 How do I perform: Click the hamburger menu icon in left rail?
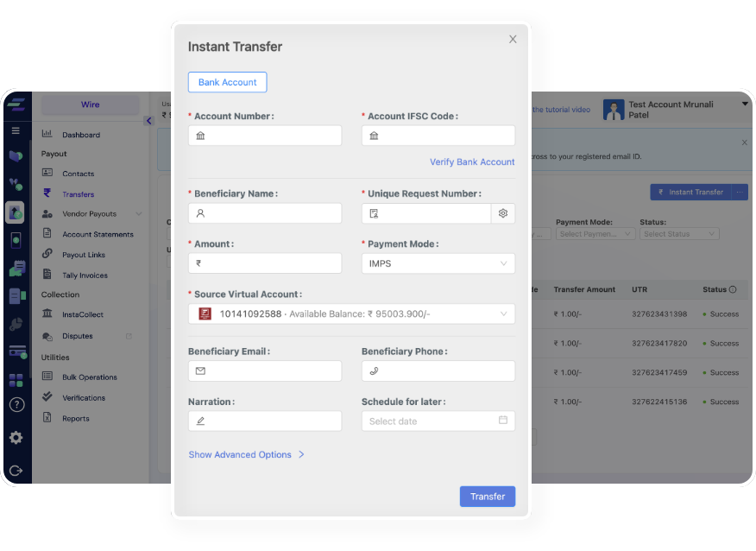(16, 130)
